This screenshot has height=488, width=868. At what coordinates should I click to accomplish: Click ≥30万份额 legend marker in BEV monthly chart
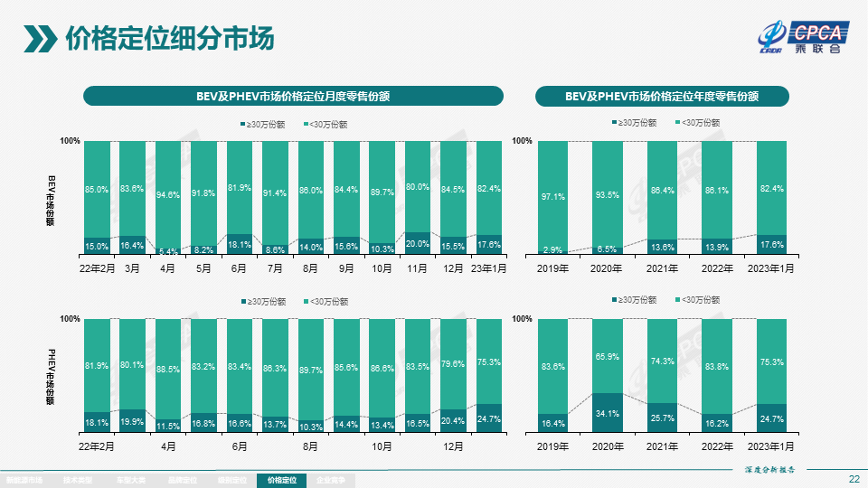pos(243,125)
